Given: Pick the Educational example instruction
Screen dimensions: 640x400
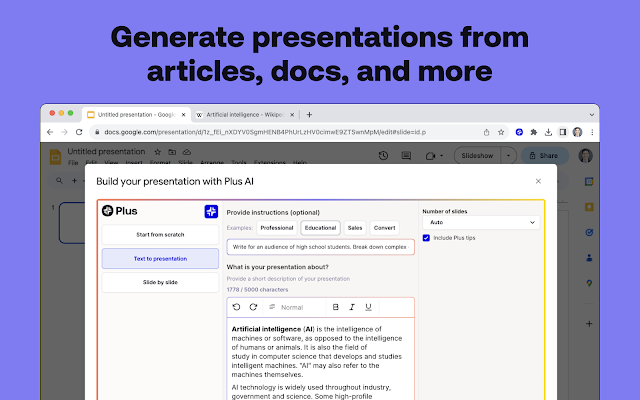Looking at the screenshot, I should pos(320,228).
